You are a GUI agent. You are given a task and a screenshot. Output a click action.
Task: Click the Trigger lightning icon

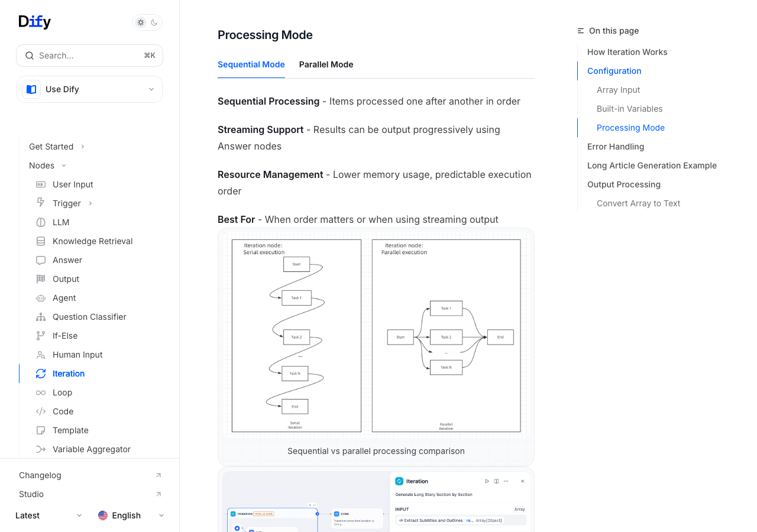(x=41, y=203)
